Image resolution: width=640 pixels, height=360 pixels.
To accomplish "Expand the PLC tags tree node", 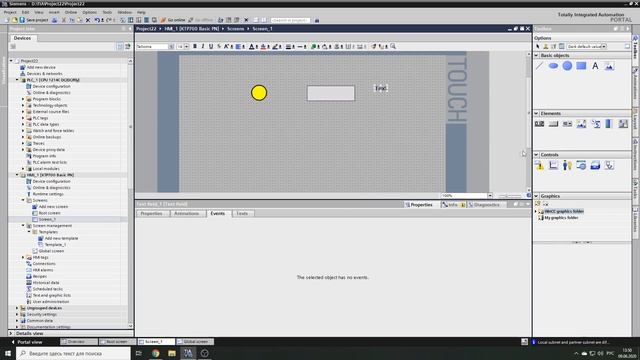I will click(23, 118).
